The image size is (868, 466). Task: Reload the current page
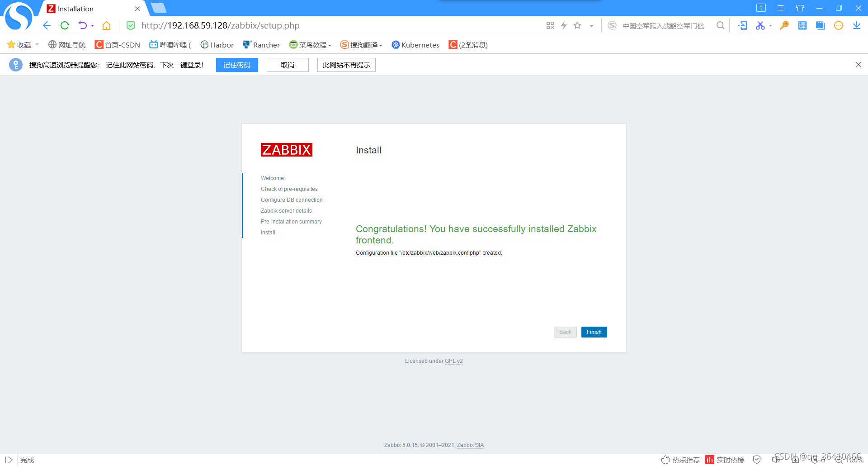(65, 26)
